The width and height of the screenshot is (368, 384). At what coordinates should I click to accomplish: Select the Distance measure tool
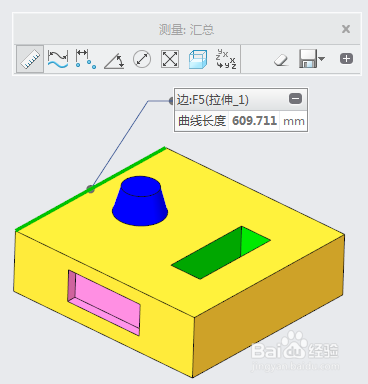point(86,59)
